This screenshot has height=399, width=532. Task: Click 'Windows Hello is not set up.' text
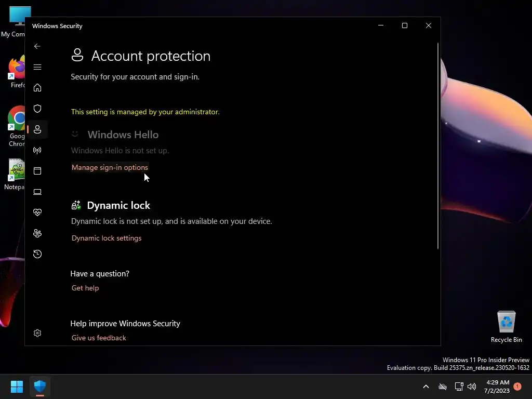(120, 151)
